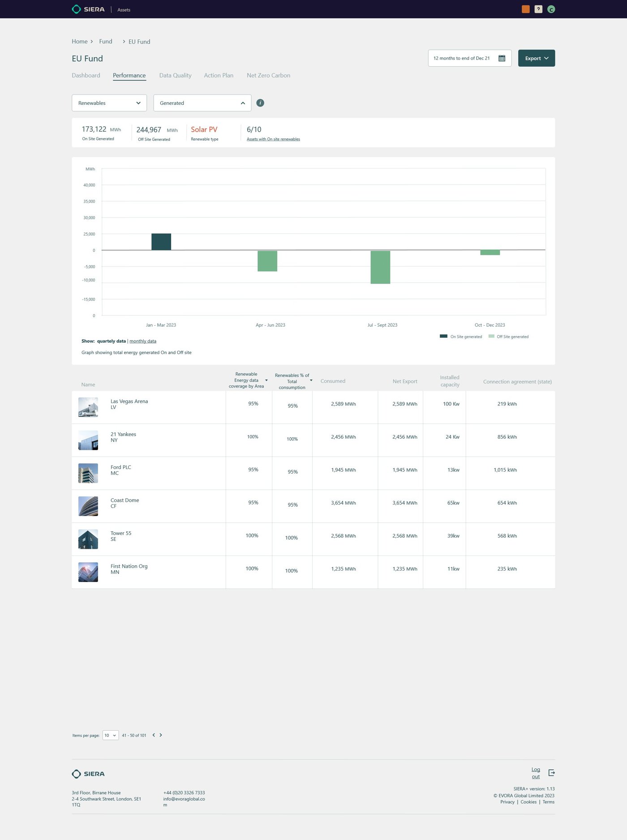
Task: Change items per page dropdown
Action: pyautogui.click(x=111, y=735)
